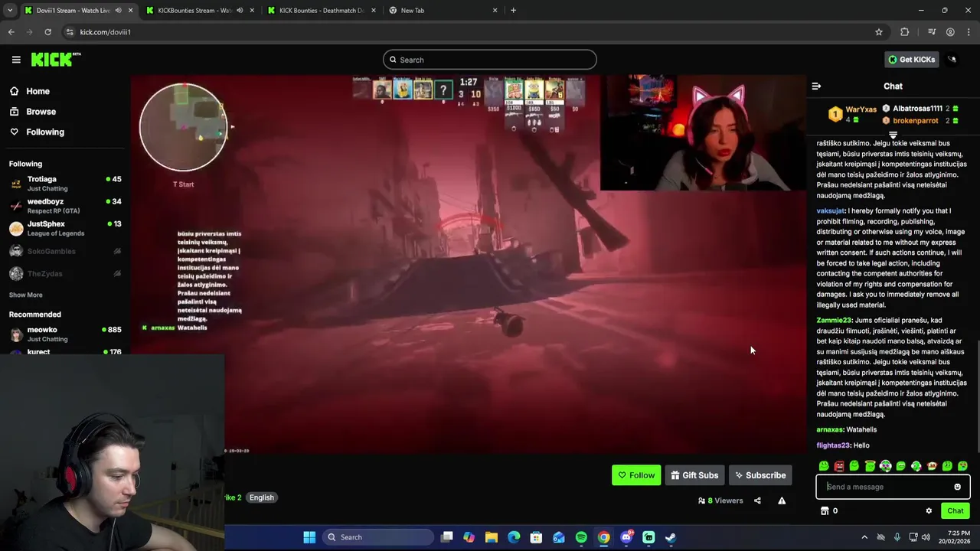The image size is (980, 551).
Task: Show hidden system tray icons
Action: click(864, 537)
